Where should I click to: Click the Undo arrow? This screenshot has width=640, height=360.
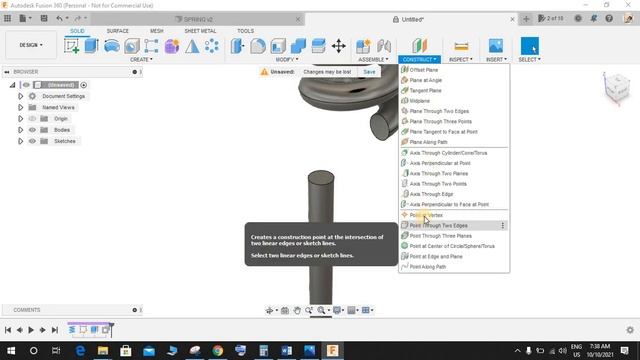pos(60,18)
